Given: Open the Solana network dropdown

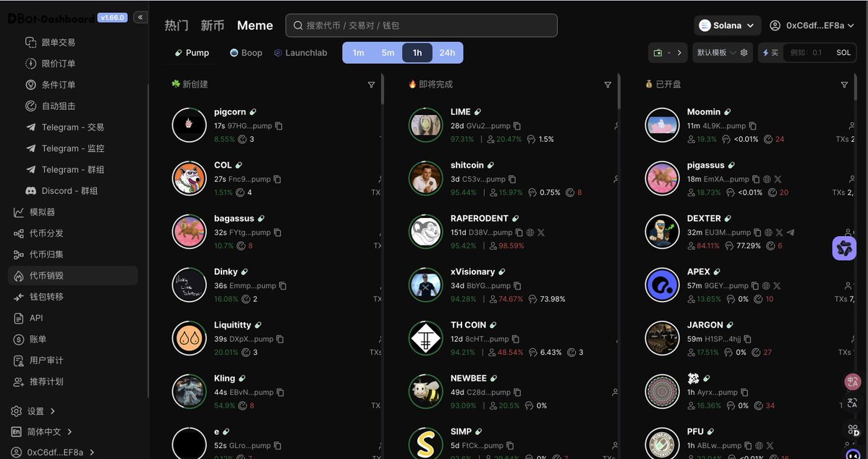Looking at the screenshot, I should (x=728, y=25).
